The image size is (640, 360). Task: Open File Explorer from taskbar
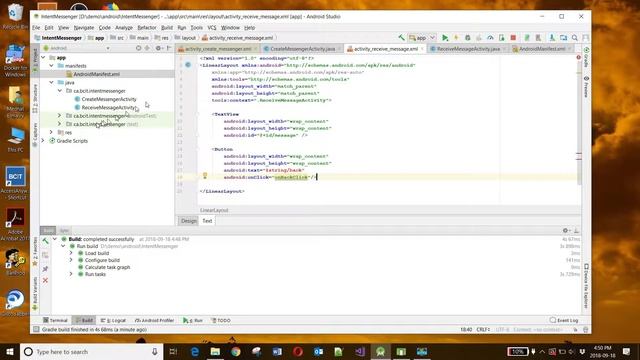tap(215, 351)
